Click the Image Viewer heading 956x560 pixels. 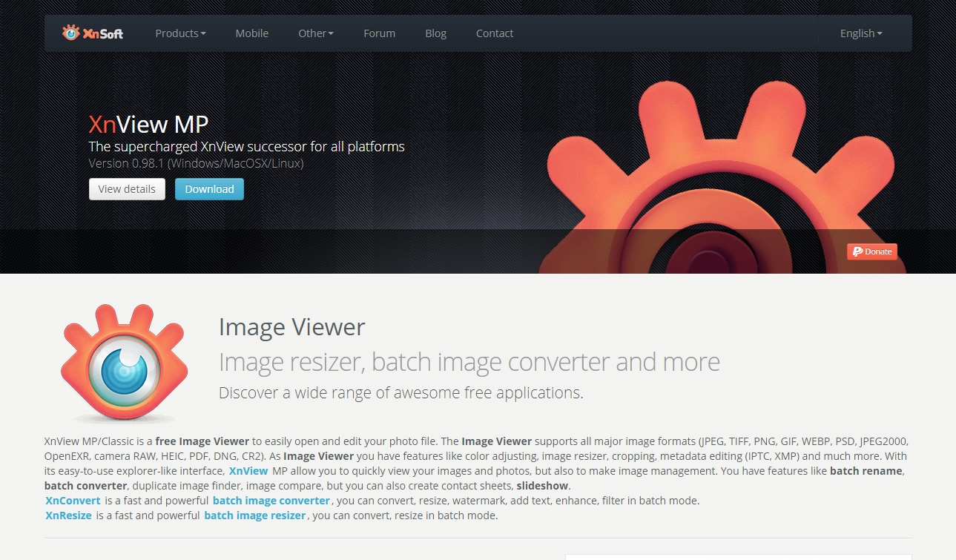coord(291,327)
